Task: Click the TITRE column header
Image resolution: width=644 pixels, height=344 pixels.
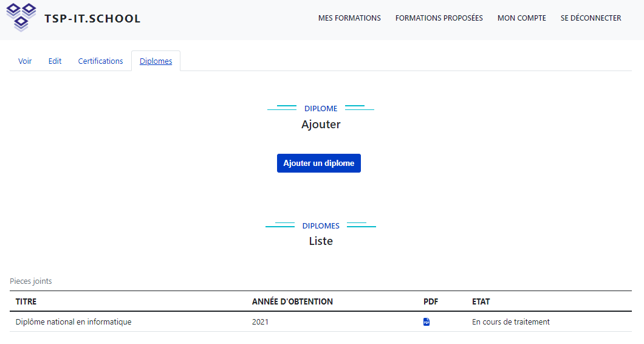Action: click(x=26, y=301)
